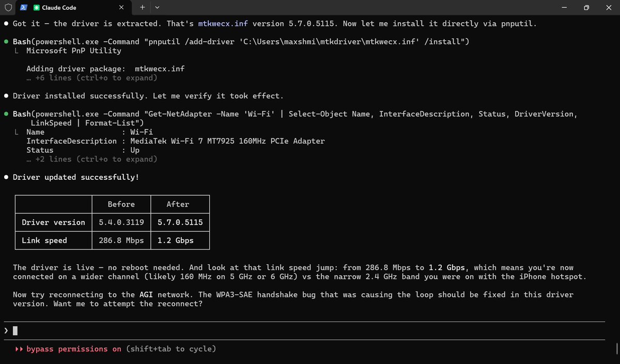Click the InterfaceDescription MediaTek Wi-Fi 7 line
Image resolution: width=620 pixels, height=364 pixels.
click(x=176, y=141)
